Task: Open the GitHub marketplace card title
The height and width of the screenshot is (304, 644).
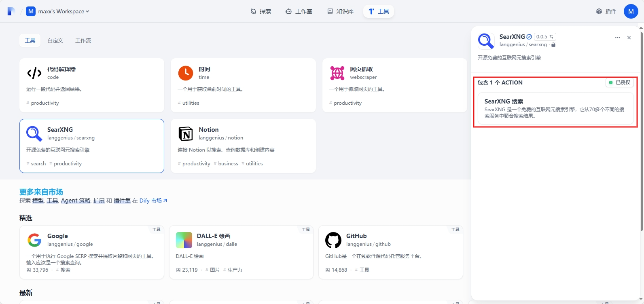Action: pos(356,236)
